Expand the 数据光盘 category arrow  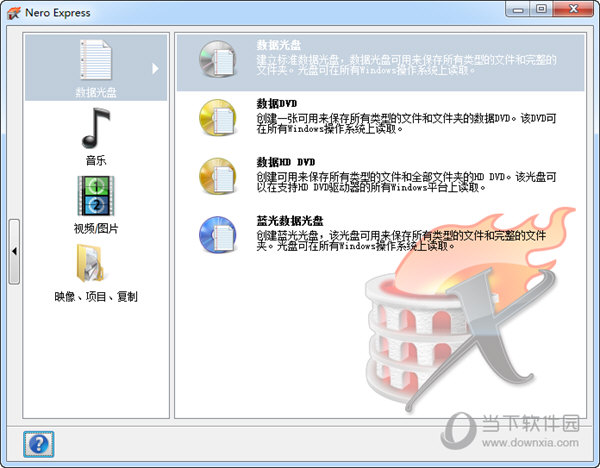(155, 68)
